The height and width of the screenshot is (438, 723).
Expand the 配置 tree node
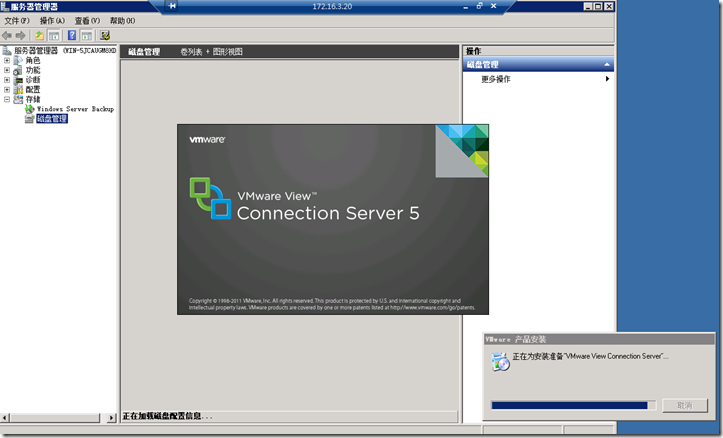tap(7, 89)
